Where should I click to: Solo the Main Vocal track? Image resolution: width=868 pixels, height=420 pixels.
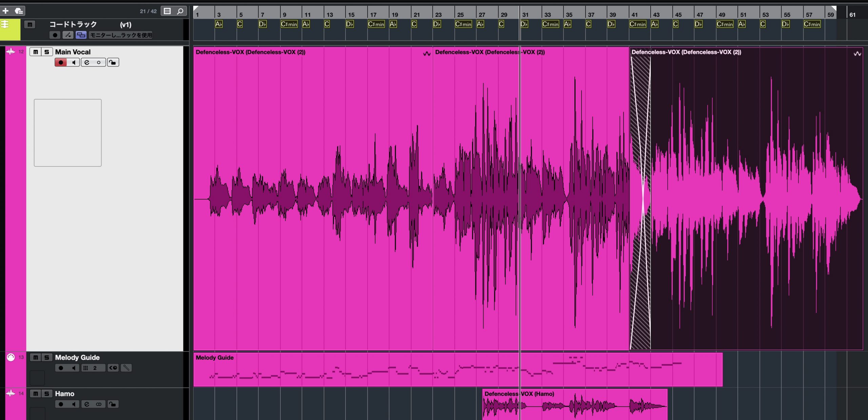click(47, 52)
